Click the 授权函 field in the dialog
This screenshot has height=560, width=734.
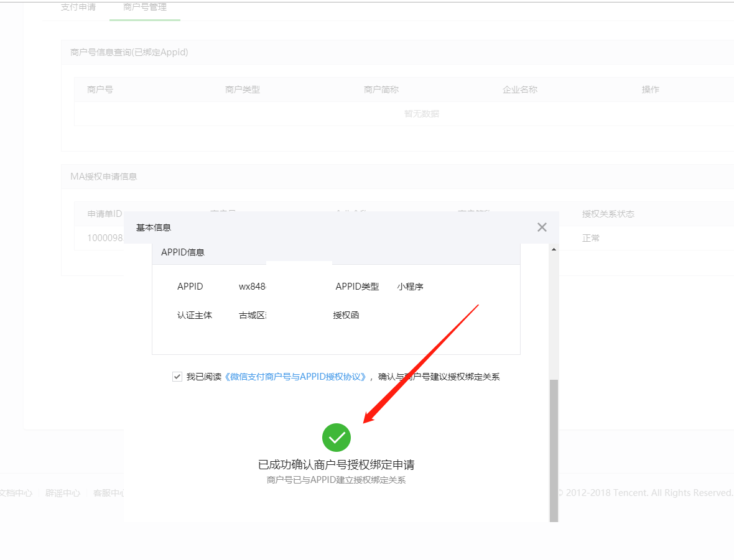click(346, 315)
